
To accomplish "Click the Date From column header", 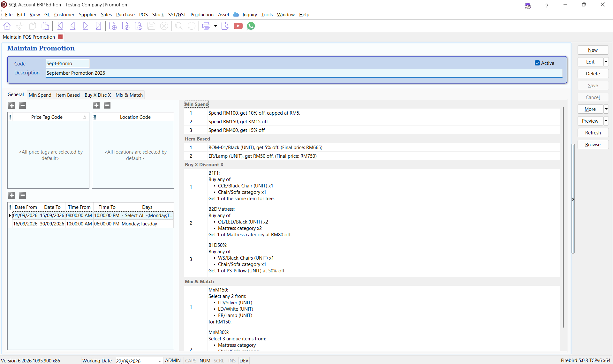I will point(26,207).
